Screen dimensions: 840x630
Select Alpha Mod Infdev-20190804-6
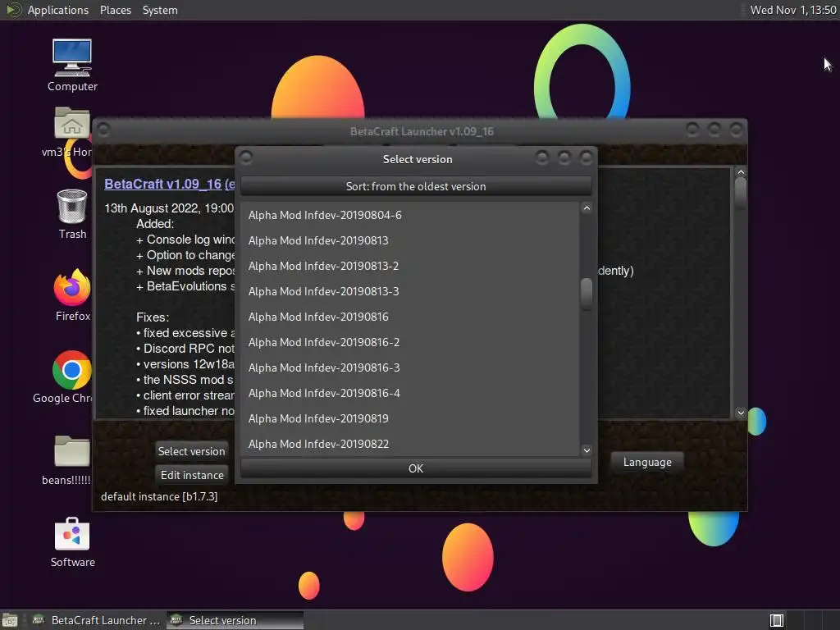[x=410, y=216]
